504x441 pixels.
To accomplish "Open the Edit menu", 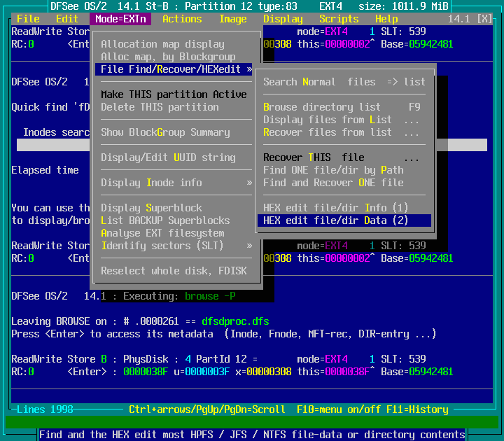I will [67, 19].
